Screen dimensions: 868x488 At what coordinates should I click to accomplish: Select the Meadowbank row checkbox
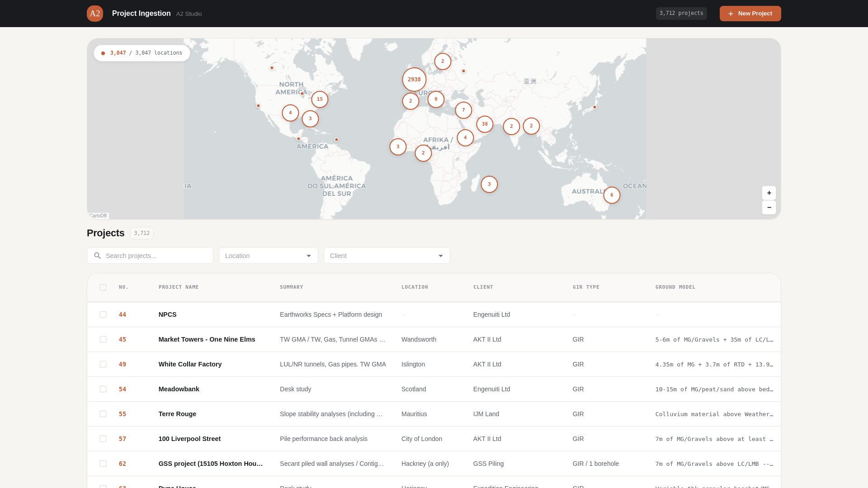point(103,389)
